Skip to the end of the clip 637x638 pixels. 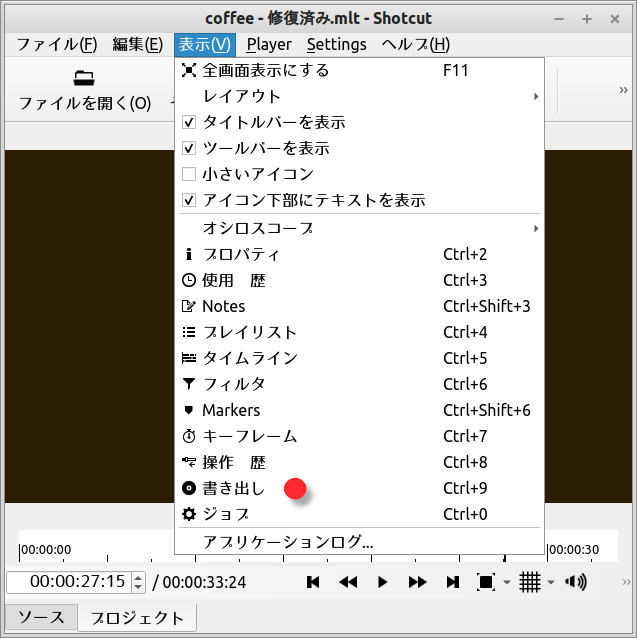pos(452,582)
